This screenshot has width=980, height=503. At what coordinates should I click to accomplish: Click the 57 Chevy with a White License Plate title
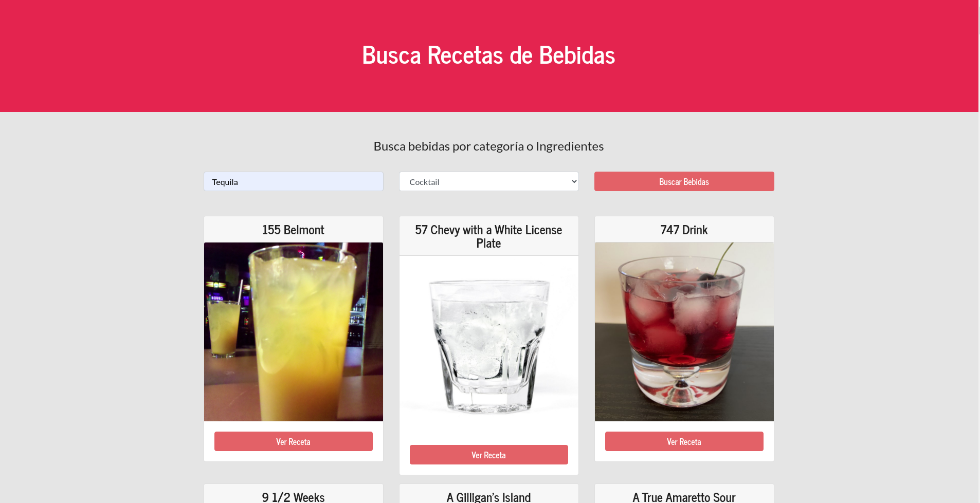point(488,236)
